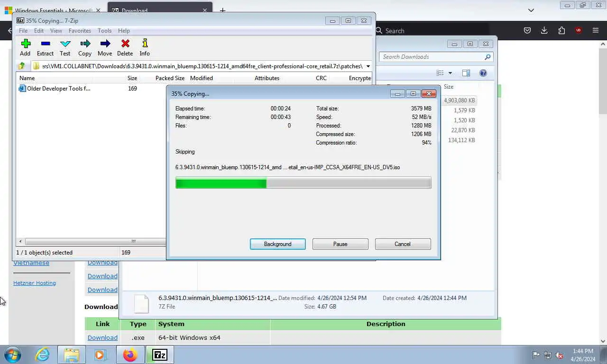The width and height of the screenshot is (607, 364).
Task: Click the Firefox Search box
Action: [432, 31]
